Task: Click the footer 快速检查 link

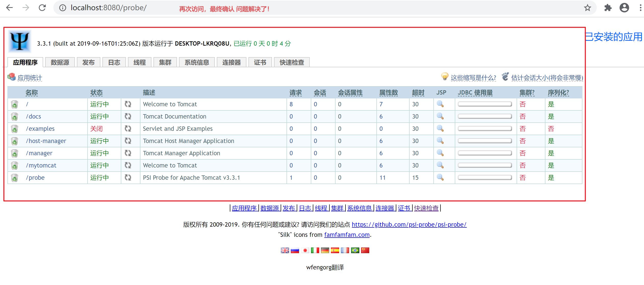Action: click(x=426, y=208)
